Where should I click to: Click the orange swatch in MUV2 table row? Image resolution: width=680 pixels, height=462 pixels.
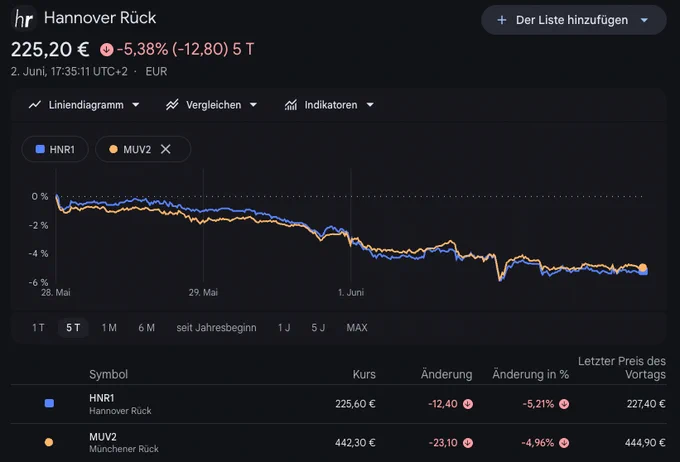[x=49, y=442]
